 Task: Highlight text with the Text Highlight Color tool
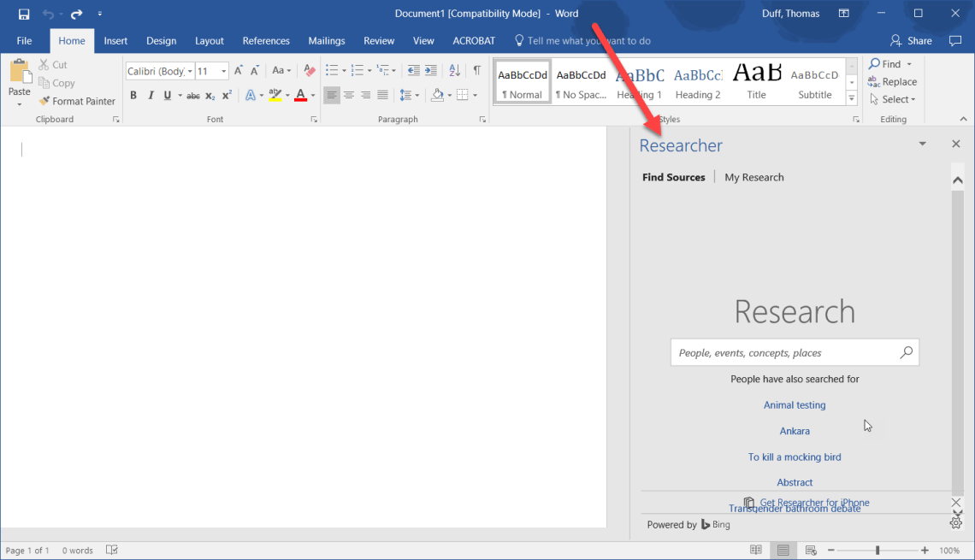tap(273, 95)
